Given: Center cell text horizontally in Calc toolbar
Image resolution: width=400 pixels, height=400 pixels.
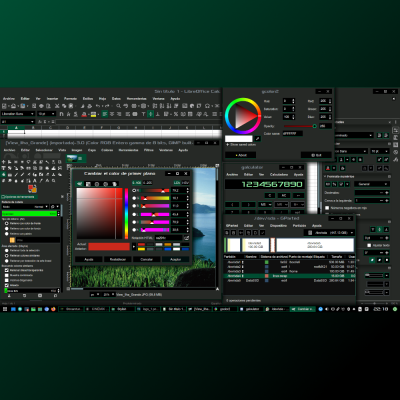Looking at the screenshot, I should click(x=112, y=114).
